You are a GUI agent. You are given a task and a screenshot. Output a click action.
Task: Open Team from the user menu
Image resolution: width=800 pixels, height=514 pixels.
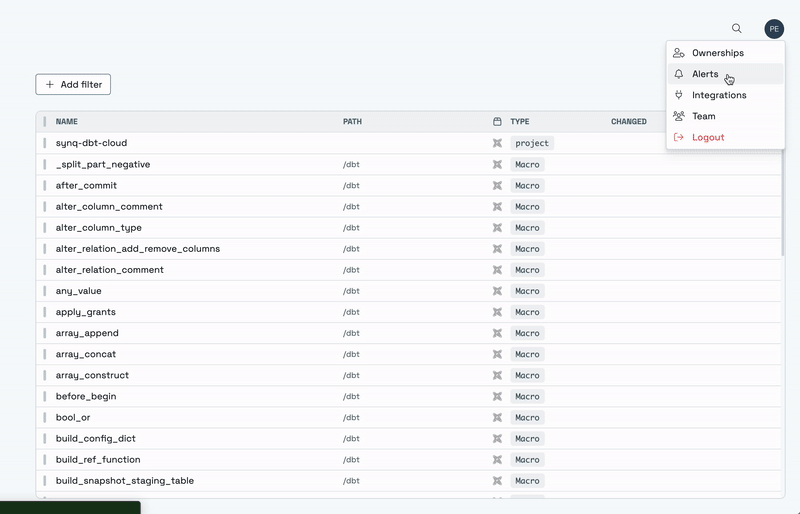pos(725,116)
